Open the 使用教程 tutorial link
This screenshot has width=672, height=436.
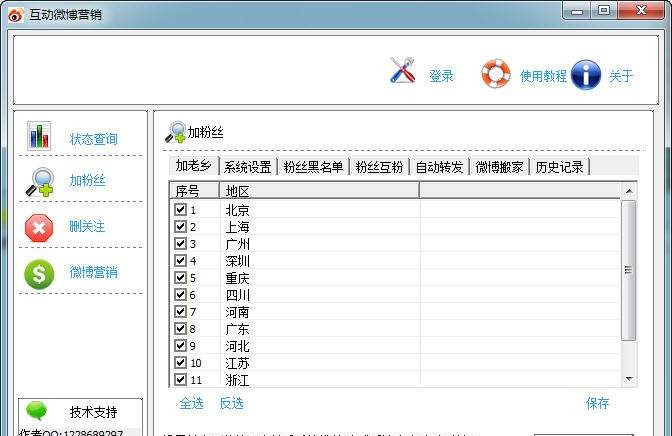coord(543,76)
